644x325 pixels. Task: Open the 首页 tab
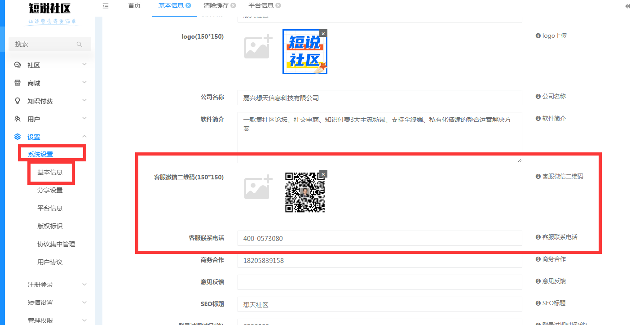134,6
